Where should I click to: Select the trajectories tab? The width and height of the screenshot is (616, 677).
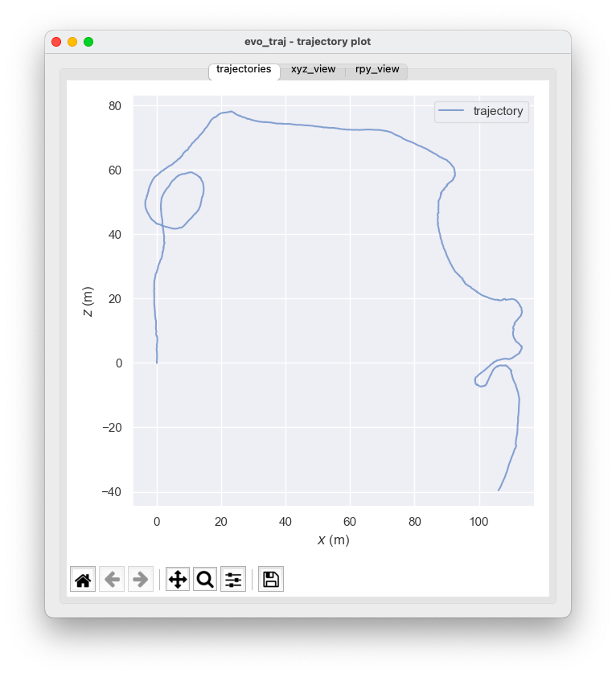click(x=244, y=69)
